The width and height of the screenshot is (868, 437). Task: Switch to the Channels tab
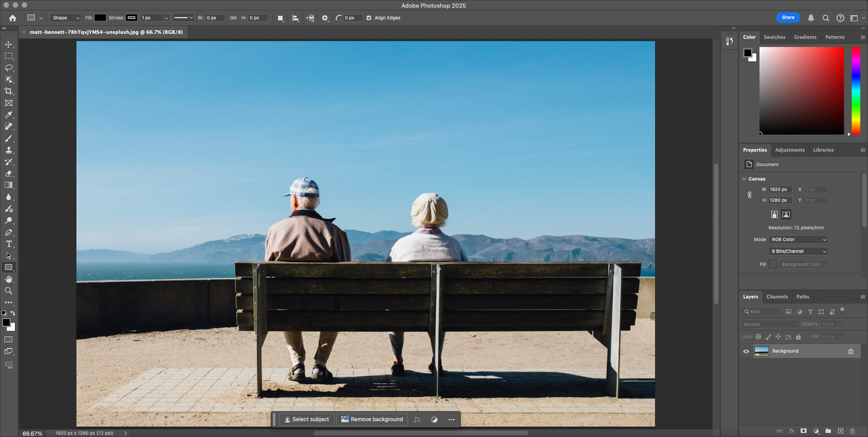coord(777,297)
